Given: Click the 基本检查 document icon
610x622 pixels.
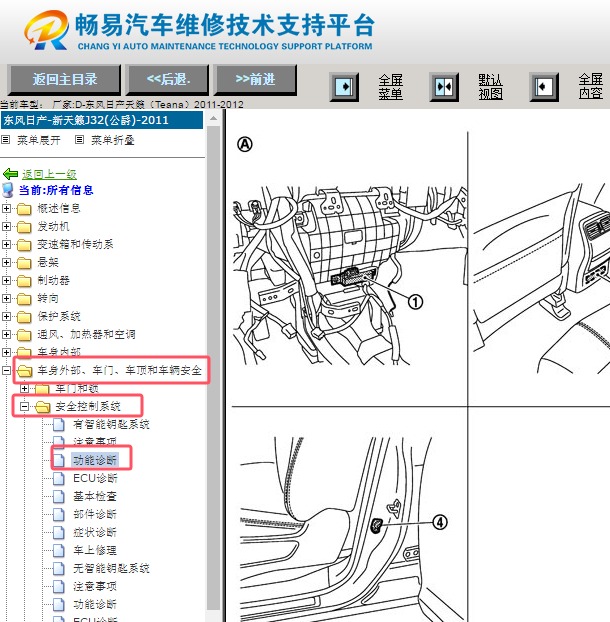Looking at the screenshot, I should [59, 497].
